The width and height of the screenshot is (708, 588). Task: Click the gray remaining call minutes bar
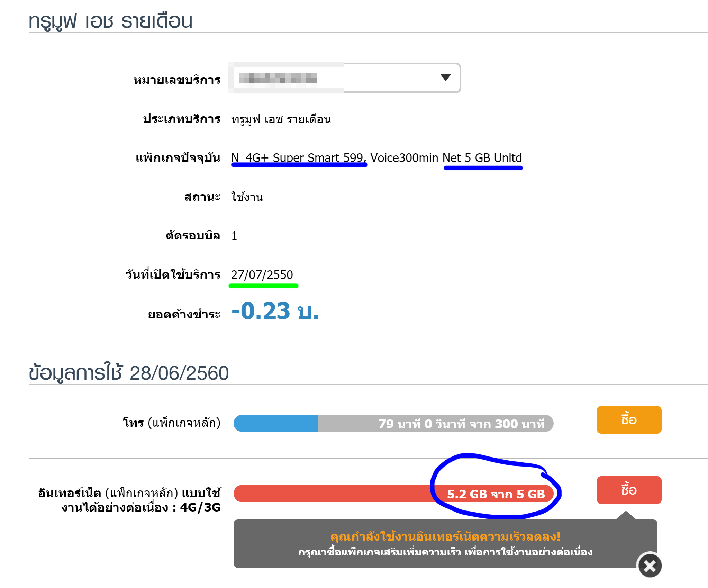tap(346, 423)
